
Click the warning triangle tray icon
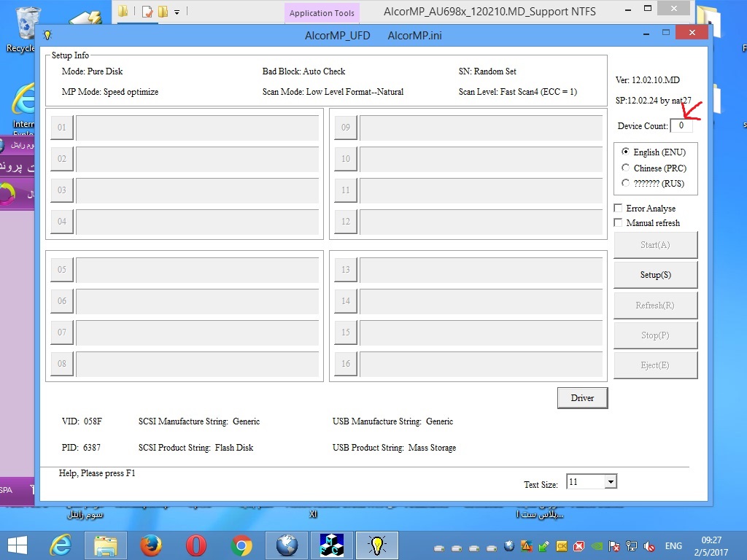[x=527, y=545]
